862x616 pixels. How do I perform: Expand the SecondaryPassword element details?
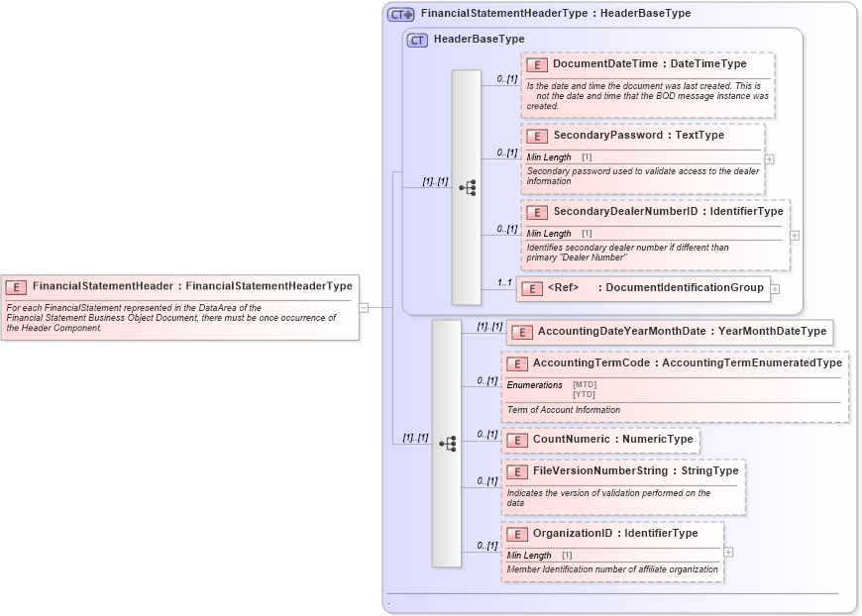coord(770,157)
